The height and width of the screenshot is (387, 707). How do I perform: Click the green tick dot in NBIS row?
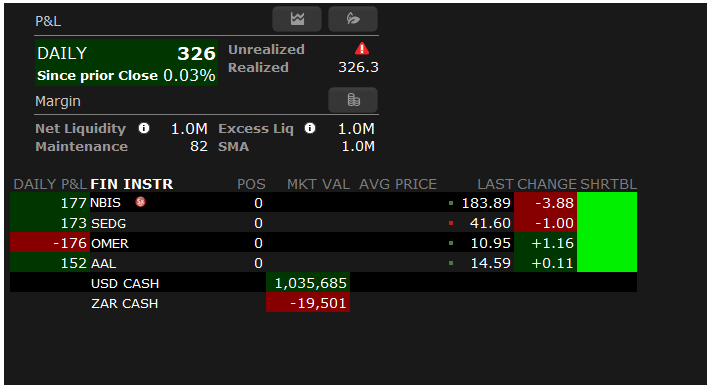(x=451, y=203)
